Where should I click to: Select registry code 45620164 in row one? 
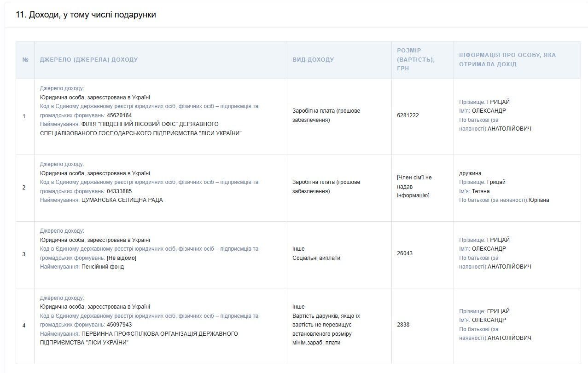pyautogui.click(x=119, y=115)
